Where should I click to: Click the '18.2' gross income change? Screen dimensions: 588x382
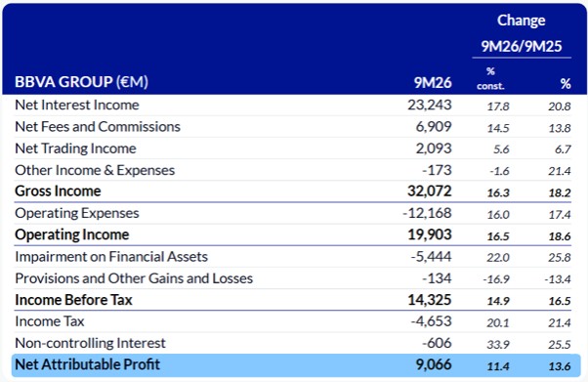point(560,192)
